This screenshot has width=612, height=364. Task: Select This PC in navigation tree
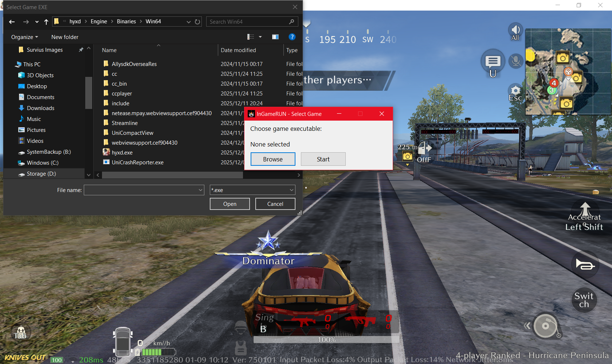coord(32,64)
